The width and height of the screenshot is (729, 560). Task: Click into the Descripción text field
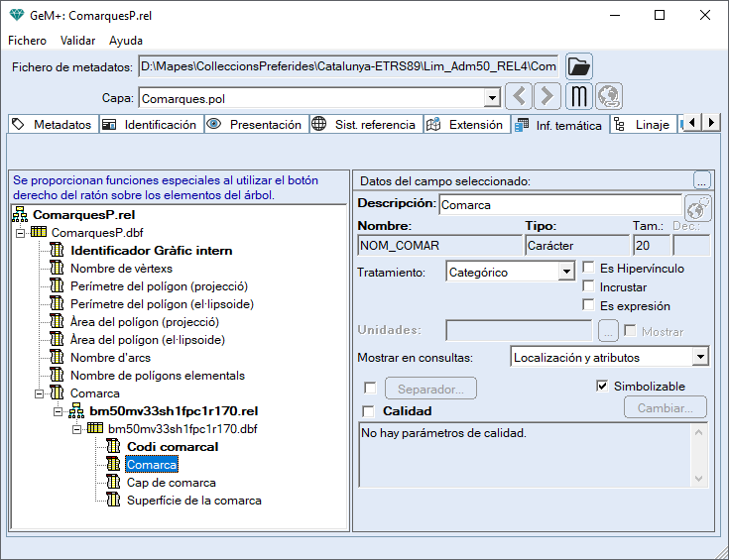pos(559,205)
